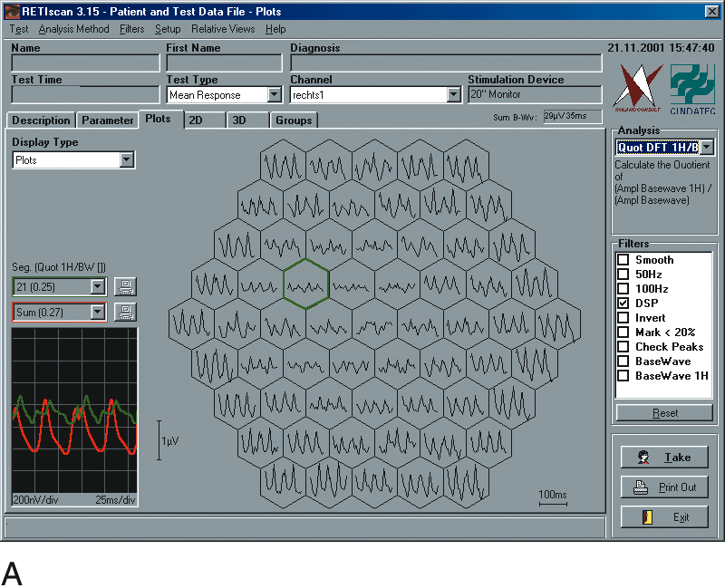Click printer icon beside Sum dropdown
Viewport: 725px width, 588px height.
click(x=125, y=313)
